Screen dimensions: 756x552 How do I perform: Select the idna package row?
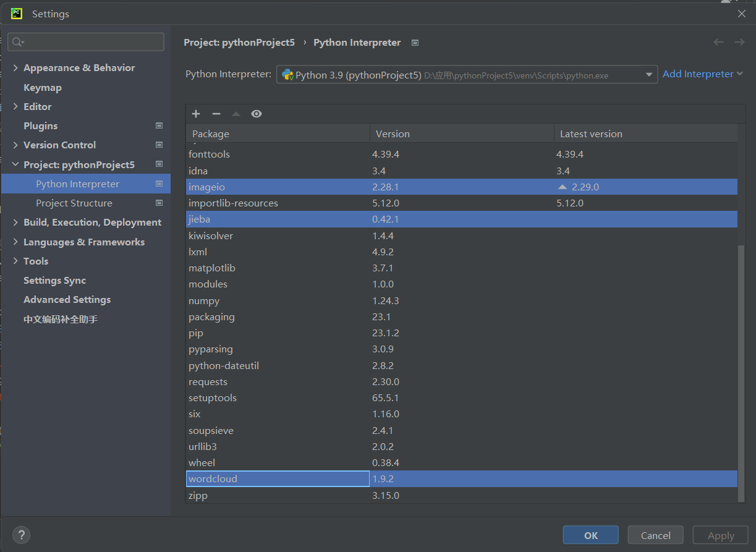(x=462, y=171)
